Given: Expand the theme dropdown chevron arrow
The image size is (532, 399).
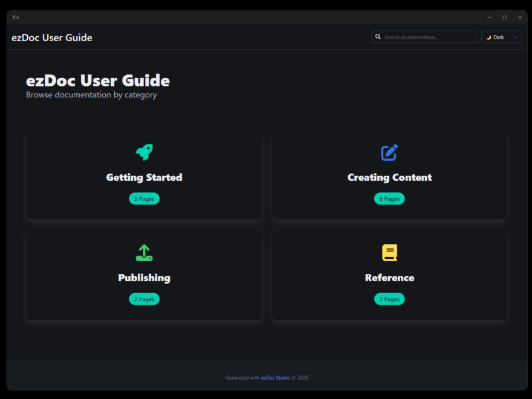Looking at the screenshot, I should pos(515,37).
